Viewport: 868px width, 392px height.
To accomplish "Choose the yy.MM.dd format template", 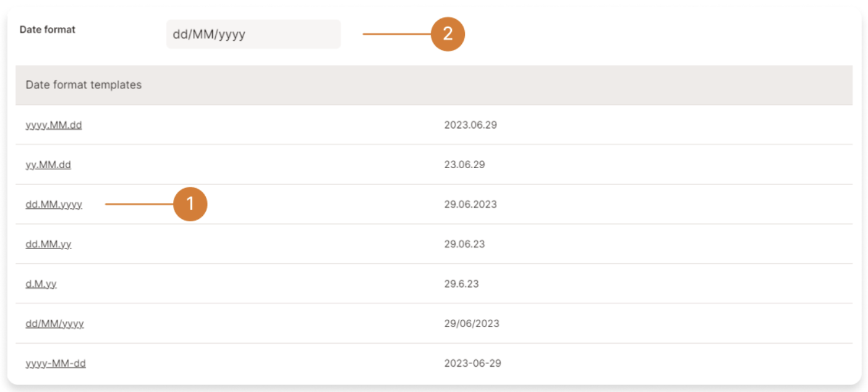I will pos(48,165).
